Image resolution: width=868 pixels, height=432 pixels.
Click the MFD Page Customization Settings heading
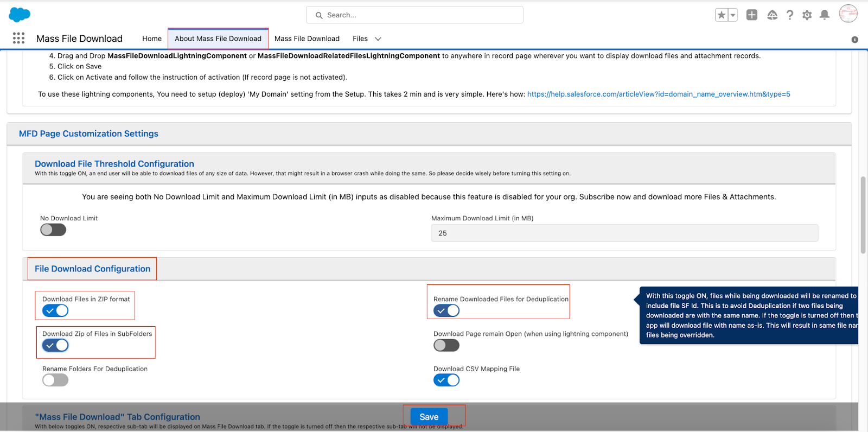88,134
